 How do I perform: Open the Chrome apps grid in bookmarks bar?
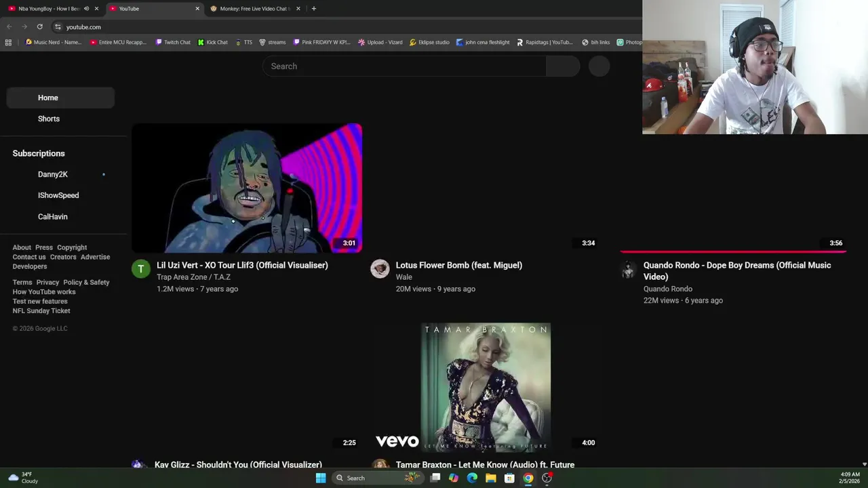click(x=8, y=42)
